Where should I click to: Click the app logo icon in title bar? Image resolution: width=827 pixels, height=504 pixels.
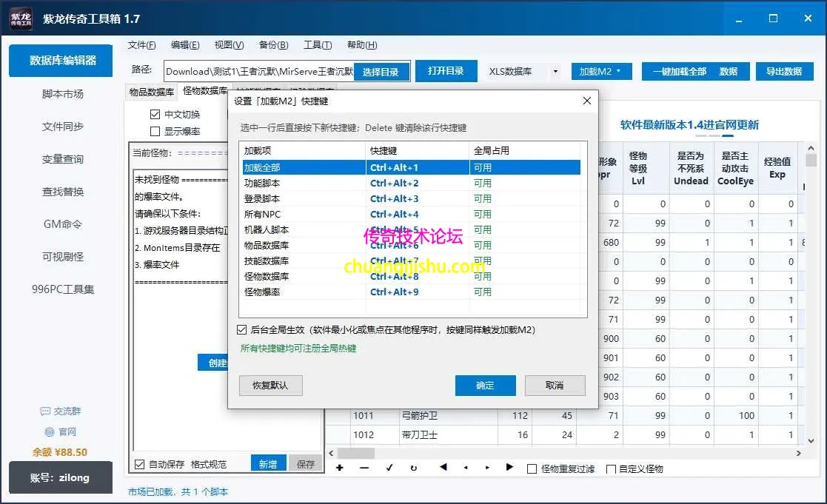point(21,19)
